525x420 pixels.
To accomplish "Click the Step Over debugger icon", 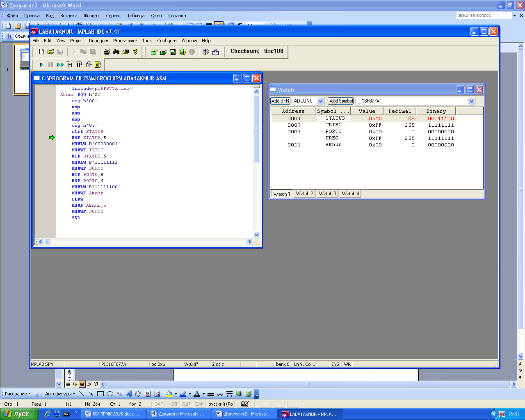I will (x=79, y=64).
